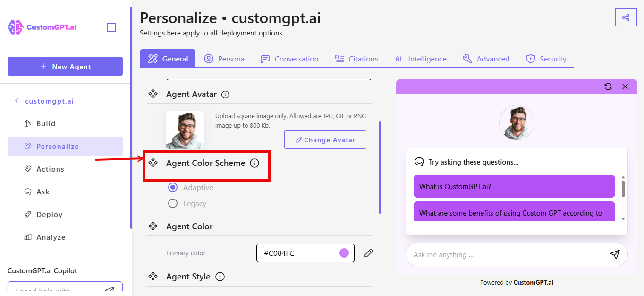
Task: Click suggested question What is CustomGPT.ai?
Action: [x=514, y=186]
